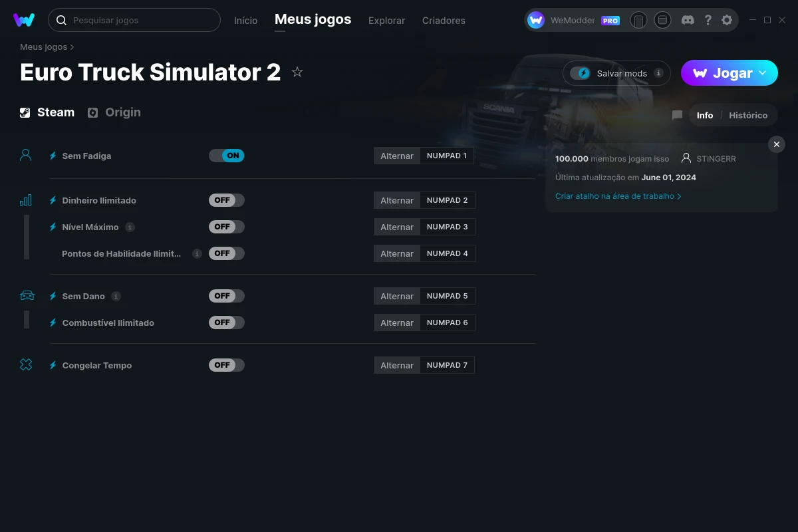Click info icon next to Sem Dano
This screenshot has height=532, width=798.
116,296
